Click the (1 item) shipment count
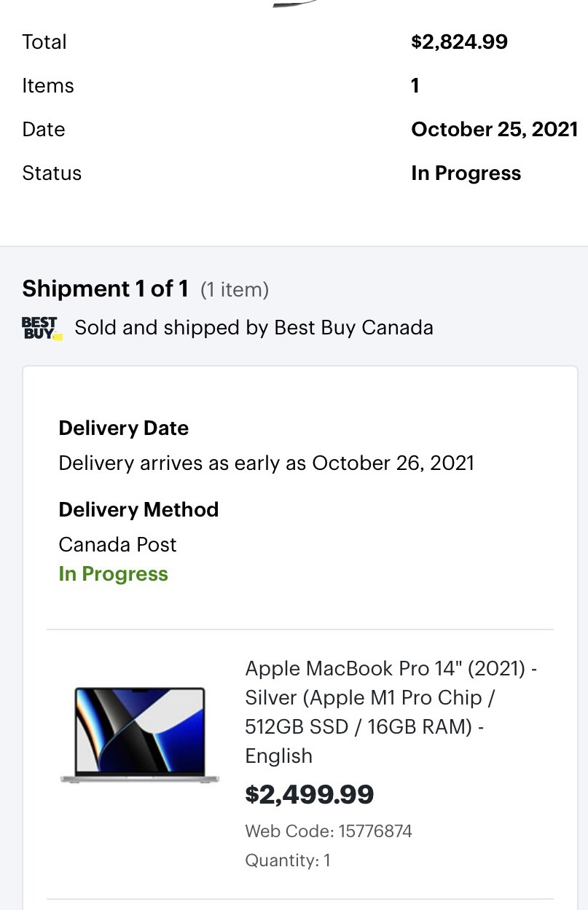Image resolution: width=588 pixels, height=910 pixels. pos(235,290)
